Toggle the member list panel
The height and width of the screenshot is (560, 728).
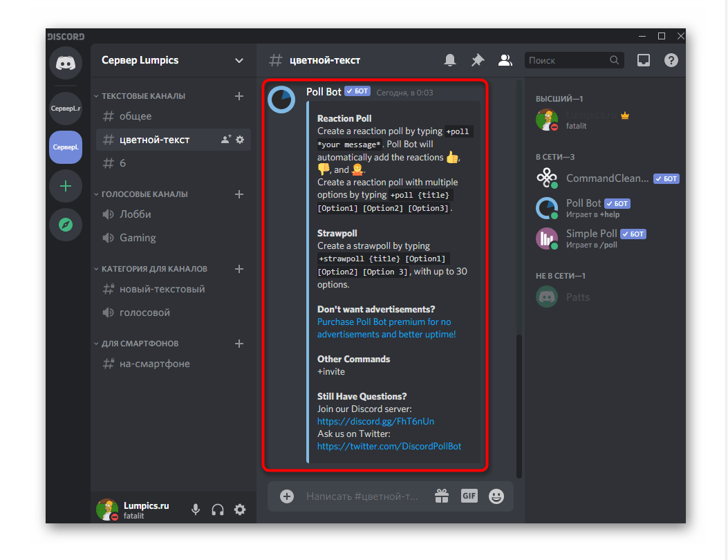coord(505,61)
